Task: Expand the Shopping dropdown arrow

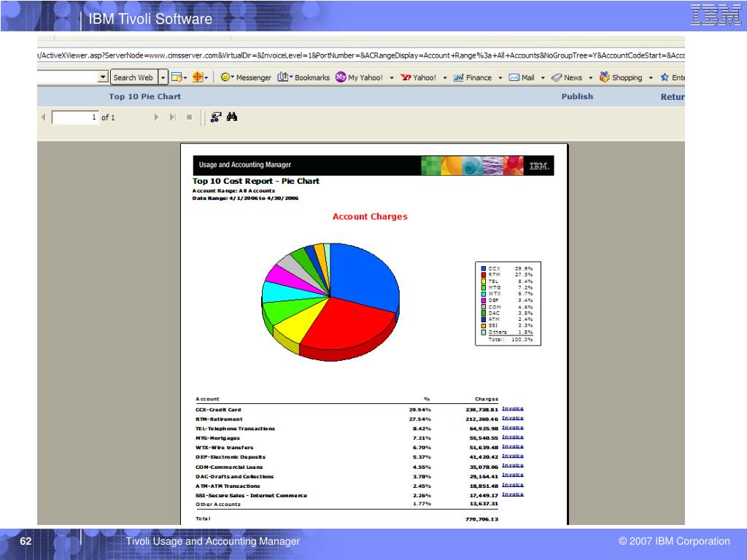Action: click(x=651, y=77)
